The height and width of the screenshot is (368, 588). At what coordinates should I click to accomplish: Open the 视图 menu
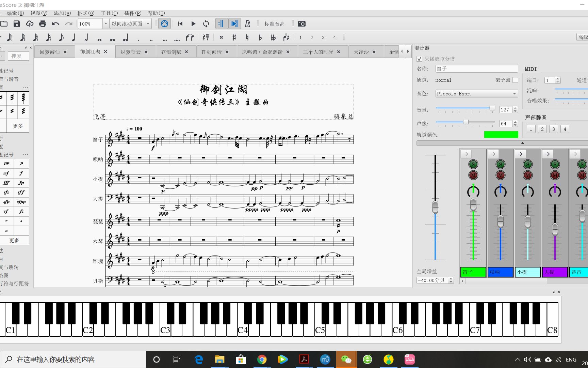pyautogui.click(x=39, y=13)
